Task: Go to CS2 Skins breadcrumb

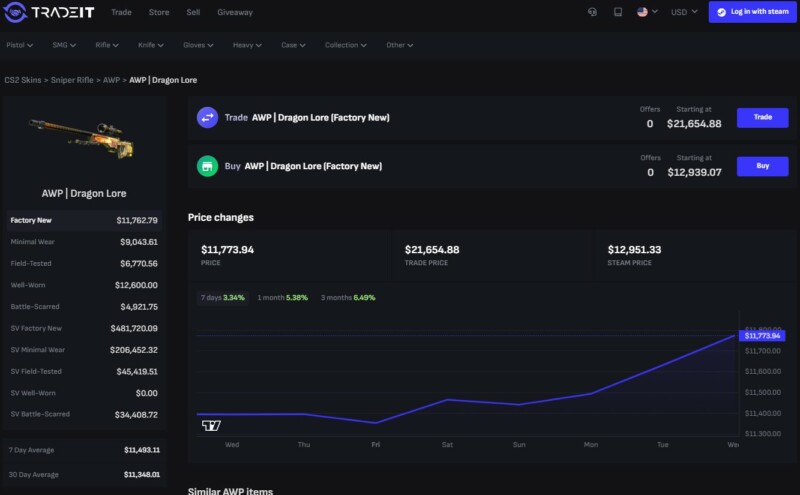Action: pyautogui.click(x=22, y=80)
